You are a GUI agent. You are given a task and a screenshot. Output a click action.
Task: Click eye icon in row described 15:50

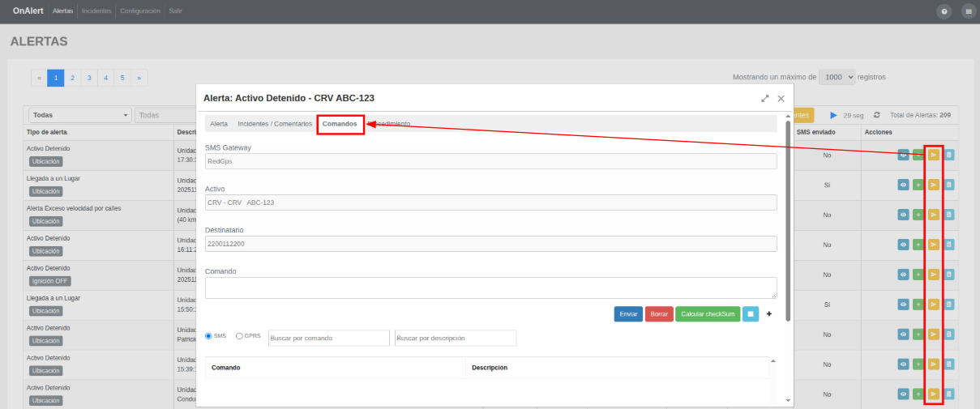pos(903,305)
